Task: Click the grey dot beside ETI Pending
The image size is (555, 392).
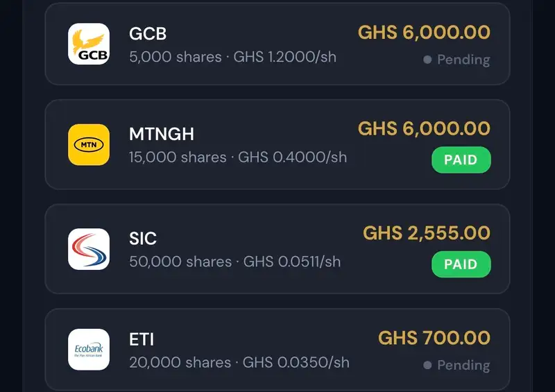Action: [427, 365]
